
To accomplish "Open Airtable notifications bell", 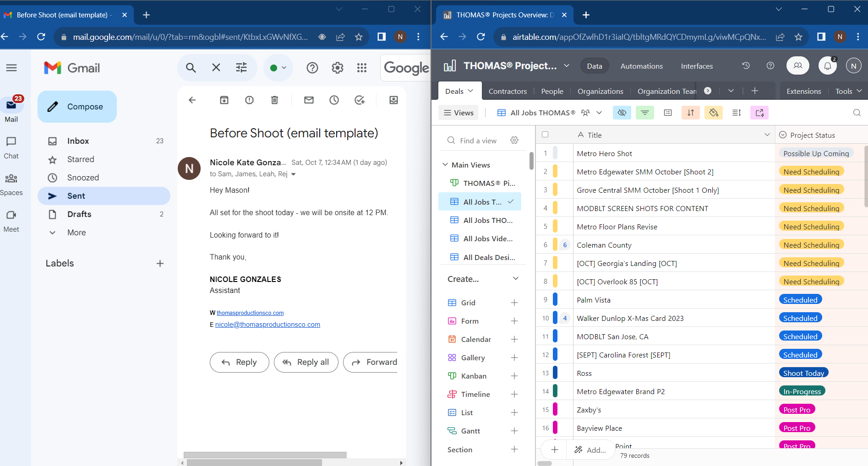I will (827, 66).
